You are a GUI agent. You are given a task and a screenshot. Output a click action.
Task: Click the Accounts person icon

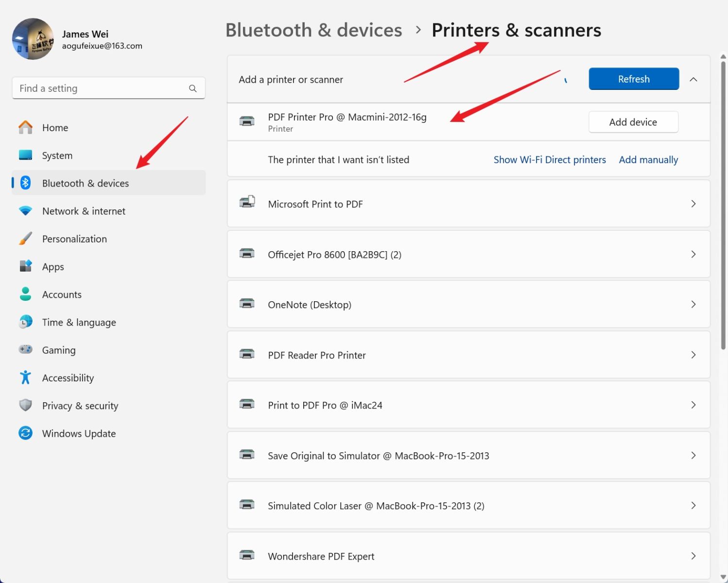tap(25, 294)
